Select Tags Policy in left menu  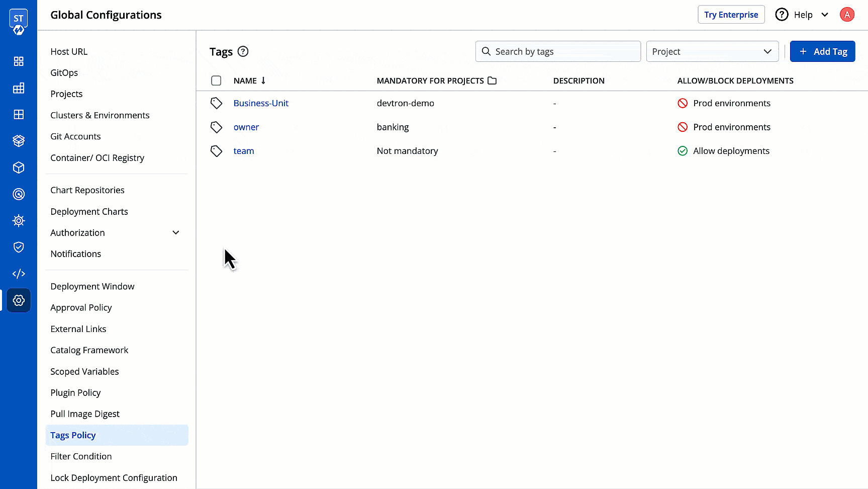(x=73, y=435)
